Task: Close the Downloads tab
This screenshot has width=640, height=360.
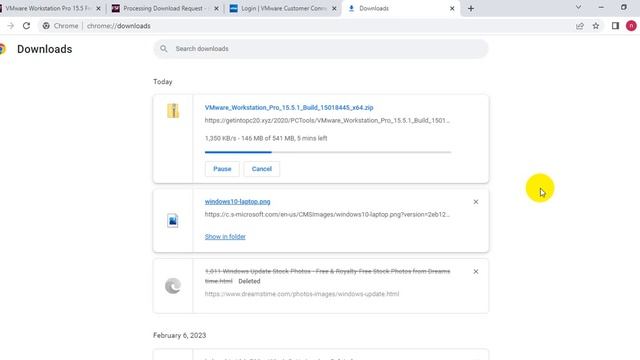Action: (x=452, y=8)
